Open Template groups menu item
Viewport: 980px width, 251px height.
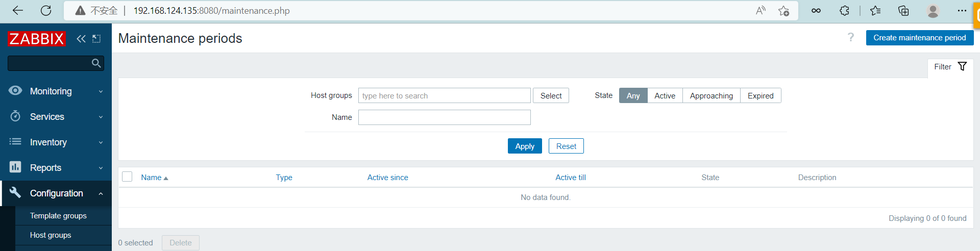58,216
